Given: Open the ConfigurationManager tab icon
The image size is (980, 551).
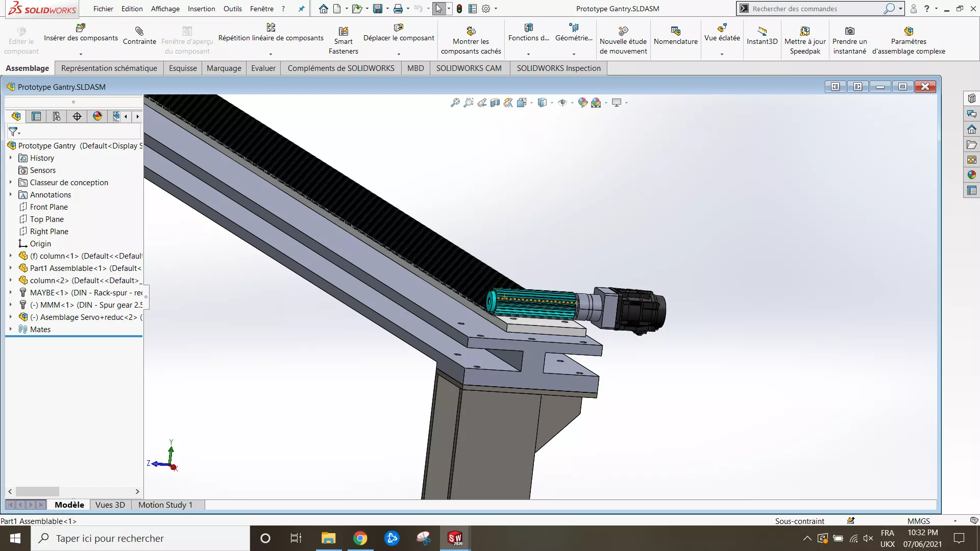Looking at the screenshot, I should (57, 117).
